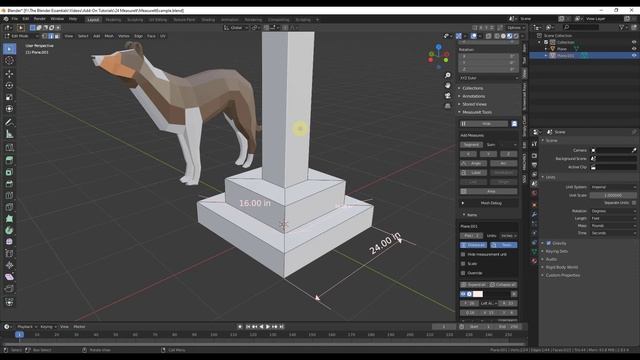
Task: Open the Render menu
Action: [40, 19]
